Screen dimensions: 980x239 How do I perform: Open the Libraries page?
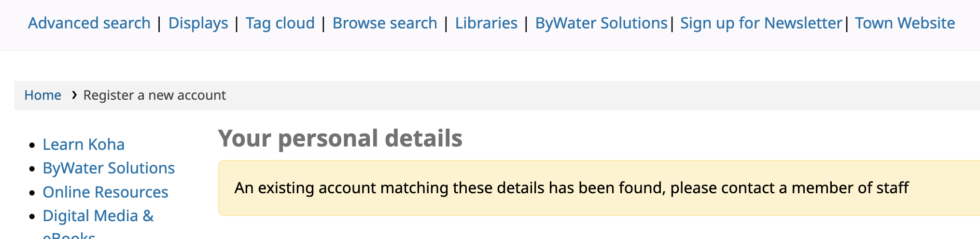486,23
